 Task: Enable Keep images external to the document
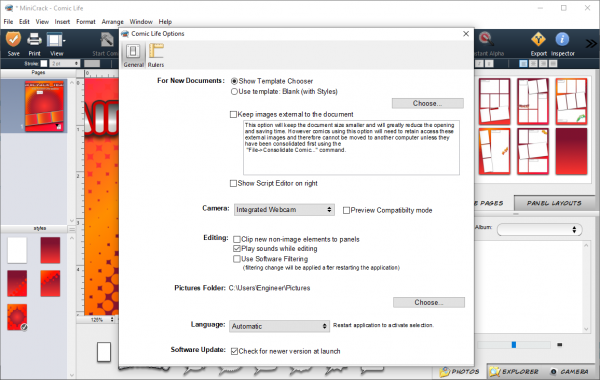click(x=233, y=114)
